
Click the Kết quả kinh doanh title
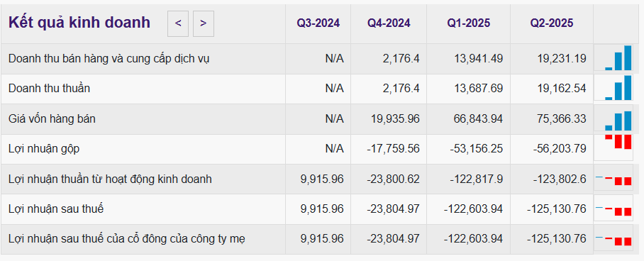pos(79,23)
